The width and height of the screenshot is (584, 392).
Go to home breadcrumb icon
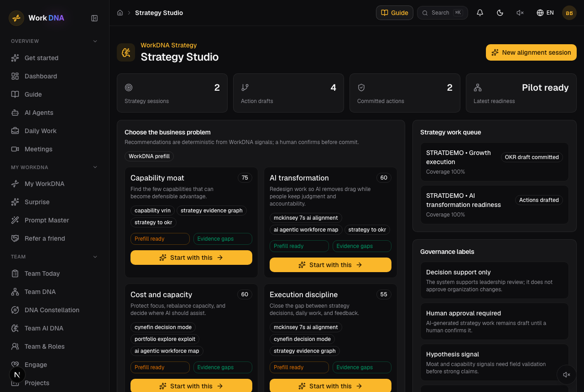pos(120,13)
